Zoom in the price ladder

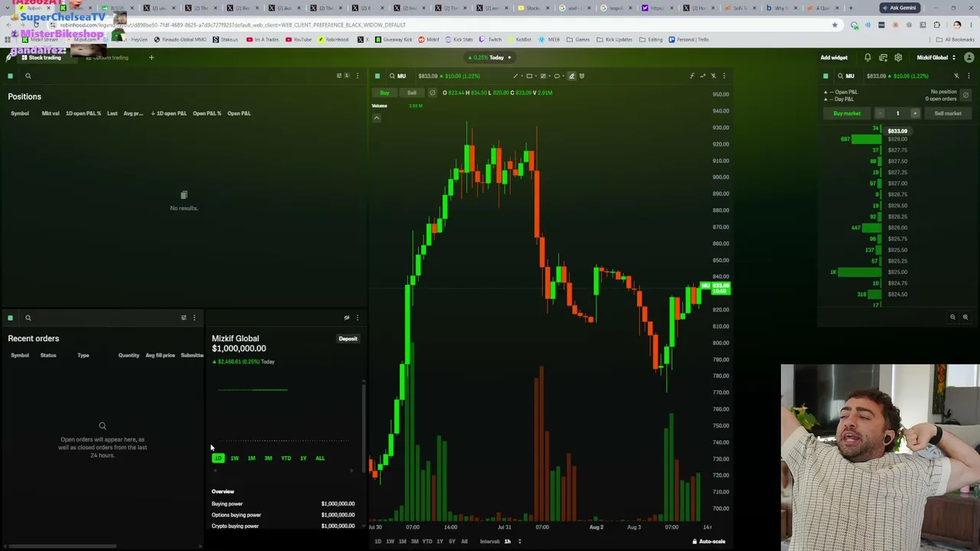965,317
